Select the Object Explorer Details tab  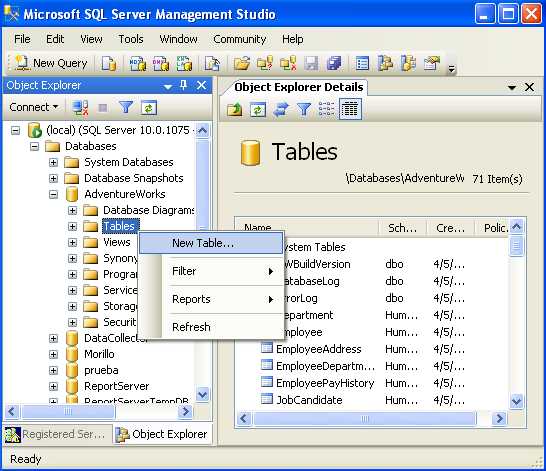pyautogui.click(x=298, y=87)
